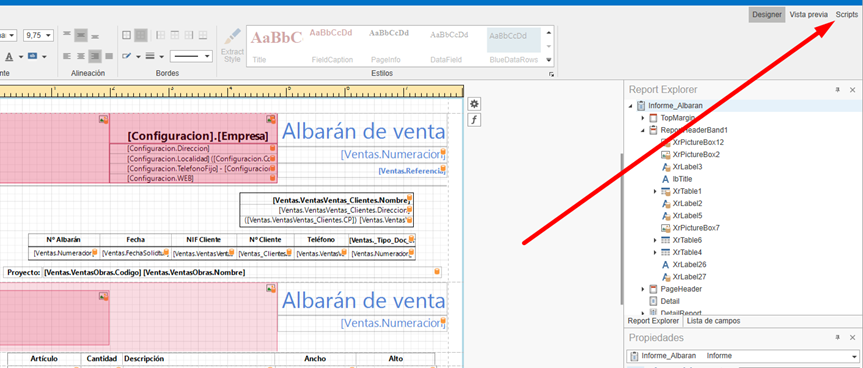This screenshot has height=368, width=863.
Task: Open the Lista de campos tab
Action: pos(713,321)
